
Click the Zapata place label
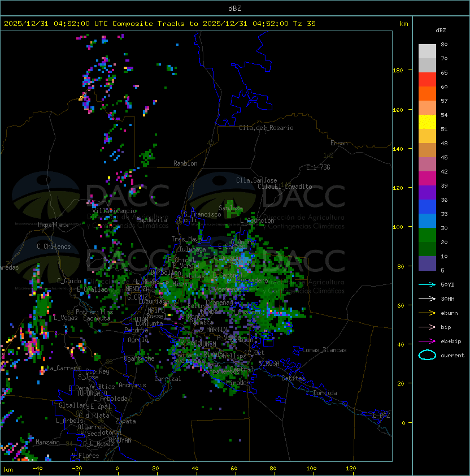[x=125, y=421]
